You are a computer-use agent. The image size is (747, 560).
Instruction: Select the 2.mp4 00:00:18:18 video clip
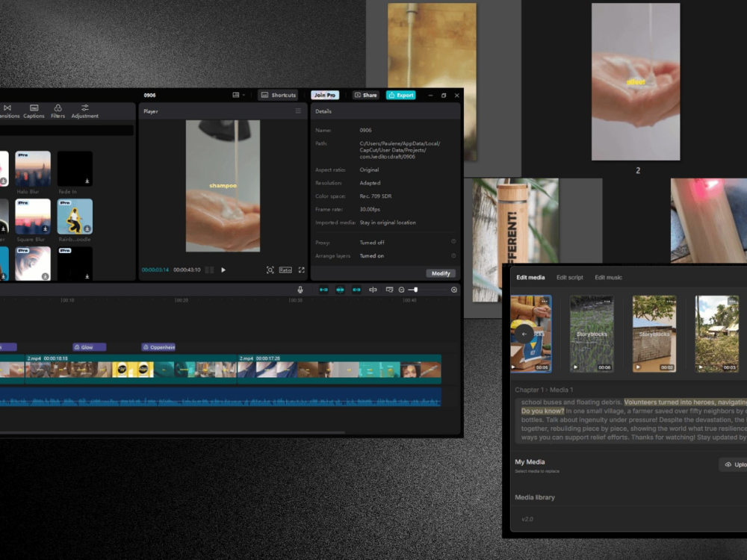(x=131, y=369)
